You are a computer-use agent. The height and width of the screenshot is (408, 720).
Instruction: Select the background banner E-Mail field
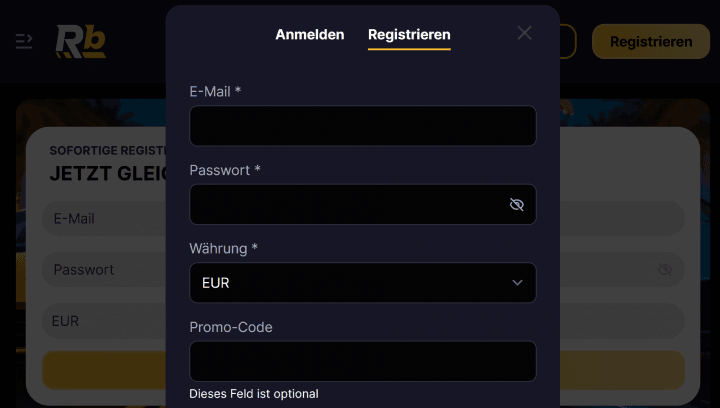tap(104, 218)
